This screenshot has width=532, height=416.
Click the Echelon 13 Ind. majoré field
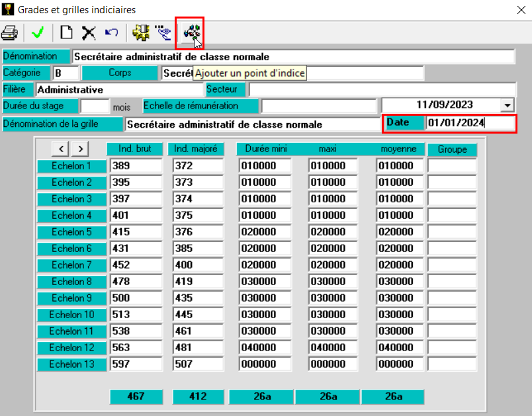pos(199,364)
